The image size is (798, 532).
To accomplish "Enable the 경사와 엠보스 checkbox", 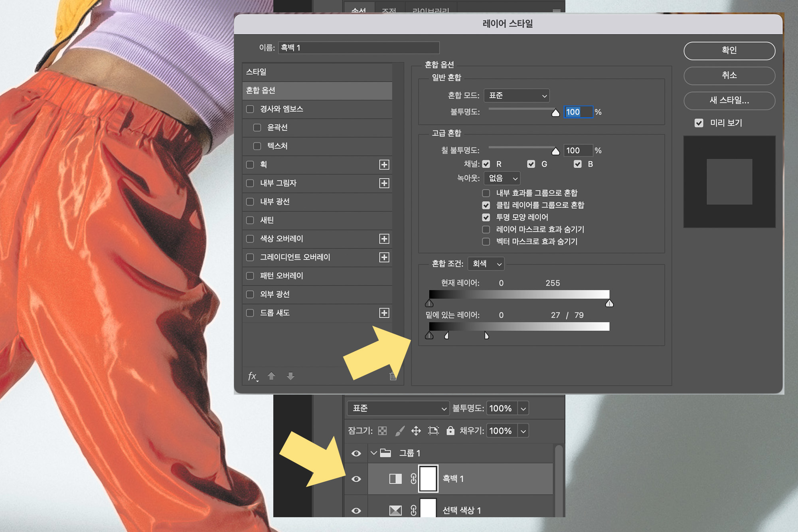I will [250, 109].
